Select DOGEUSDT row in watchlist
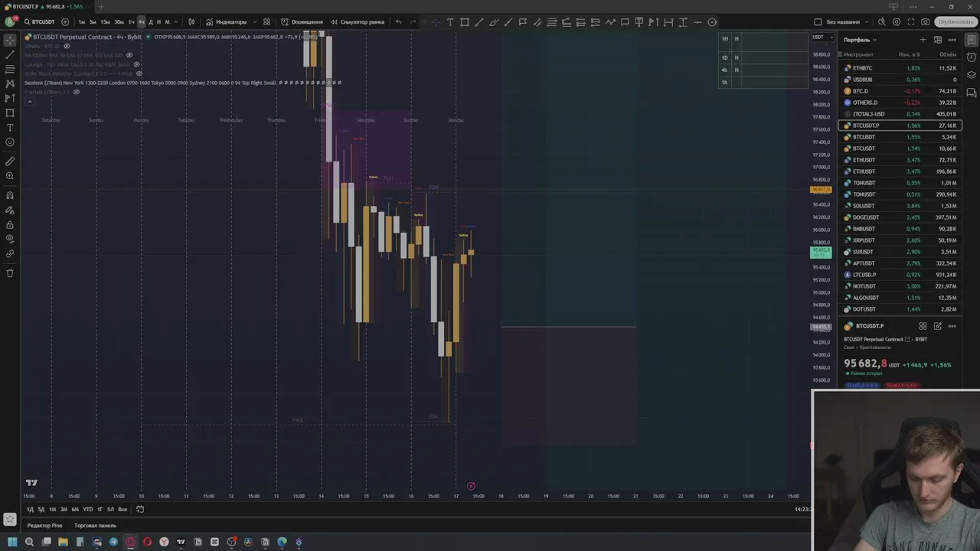The height and width of the screenshot is (551, 980). [x=900, y=217]
